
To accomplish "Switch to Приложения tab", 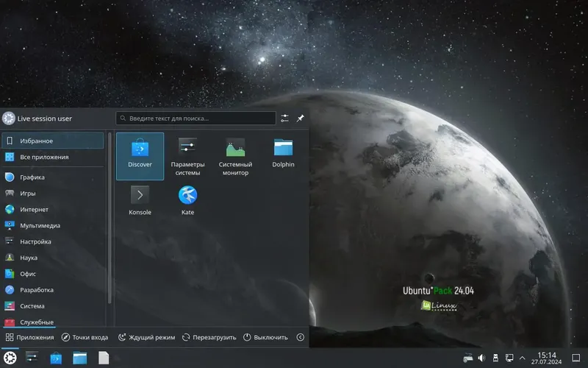I will pyautogui.click(x=29, y=337).
